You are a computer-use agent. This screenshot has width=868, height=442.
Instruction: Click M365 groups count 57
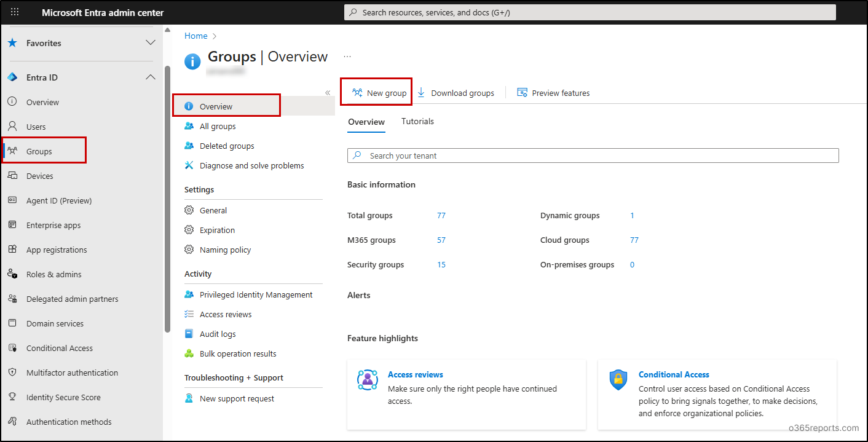pos(441,240)
